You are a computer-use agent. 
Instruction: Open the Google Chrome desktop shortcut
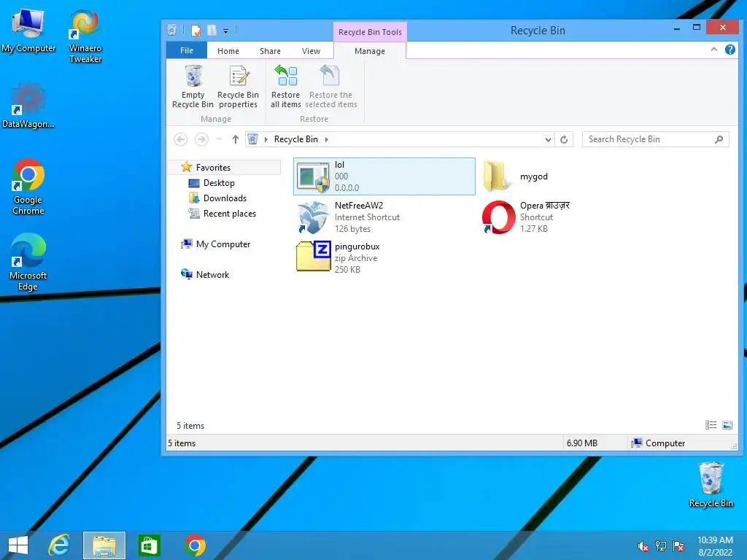pyautogui.click(x=28, y=187)
